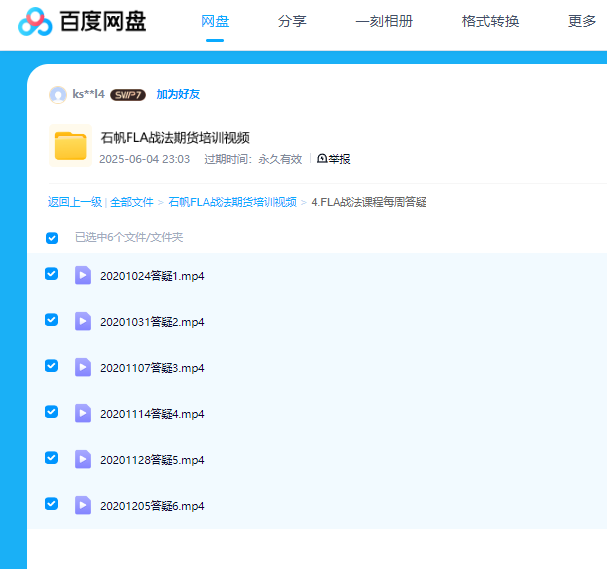Open 石帆FLA战法期货培训视频 breadcrumb link
Viewport: 607px width, 569px height.
pos(232,202)
